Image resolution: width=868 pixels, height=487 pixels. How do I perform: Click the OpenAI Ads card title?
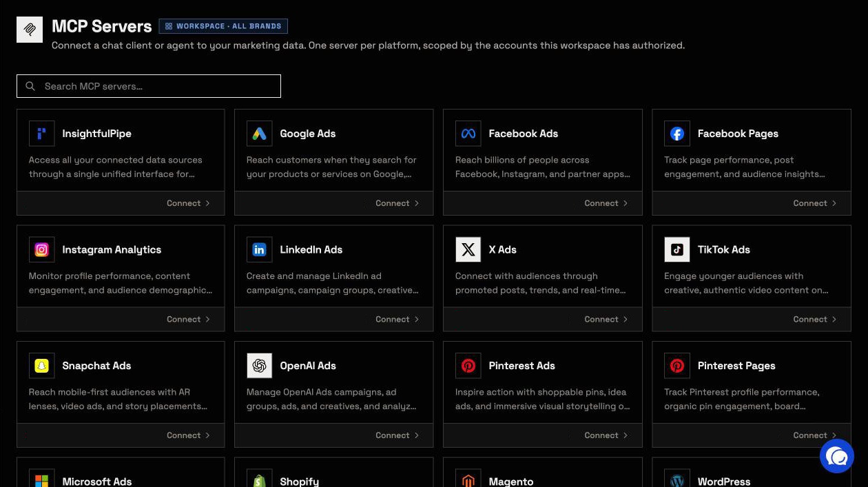(x=307, y=366)
